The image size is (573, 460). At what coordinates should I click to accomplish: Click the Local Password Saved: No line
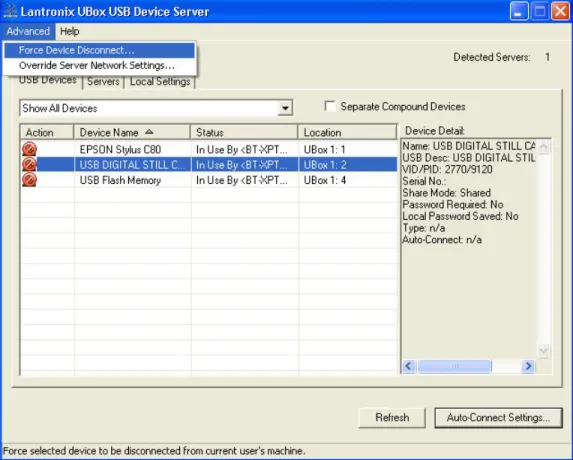(x=460, y=216)
